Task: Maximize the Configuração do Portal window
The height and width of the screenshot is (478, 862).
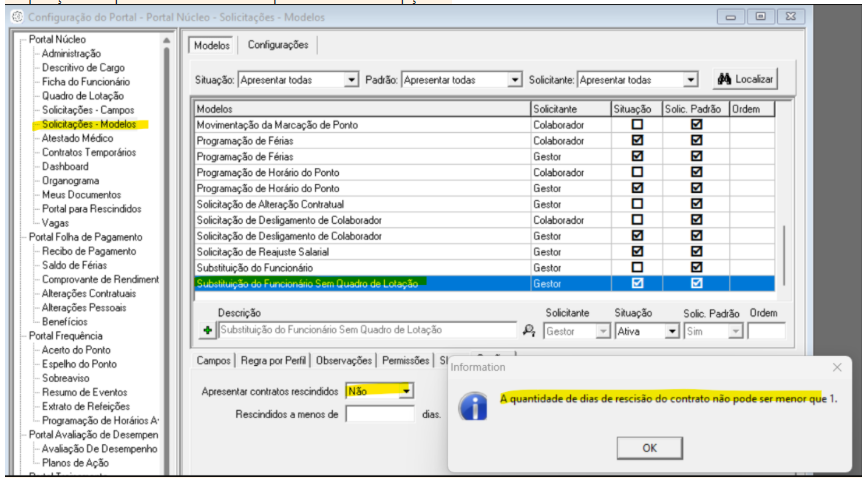Action: tap(763, 17)
